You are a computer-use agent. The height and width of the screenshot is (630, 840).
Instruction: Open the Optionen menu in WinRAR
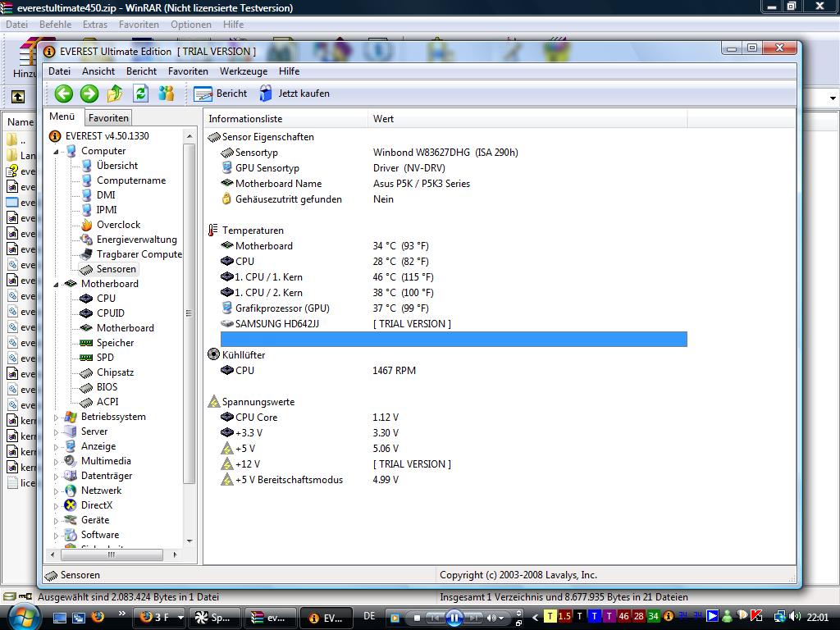(190, 25)
